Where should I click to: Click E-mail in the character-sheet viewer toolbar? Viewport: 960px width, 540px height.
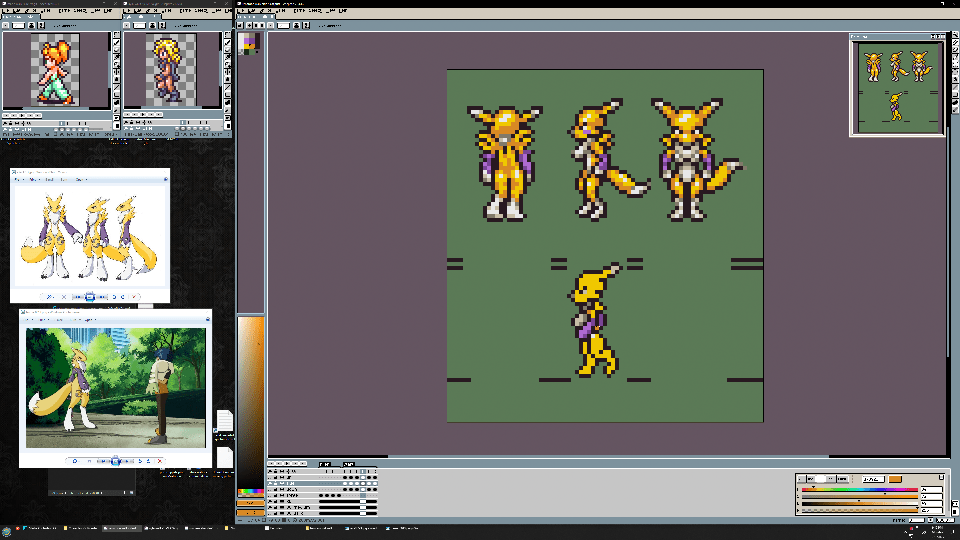pos(51,180)
